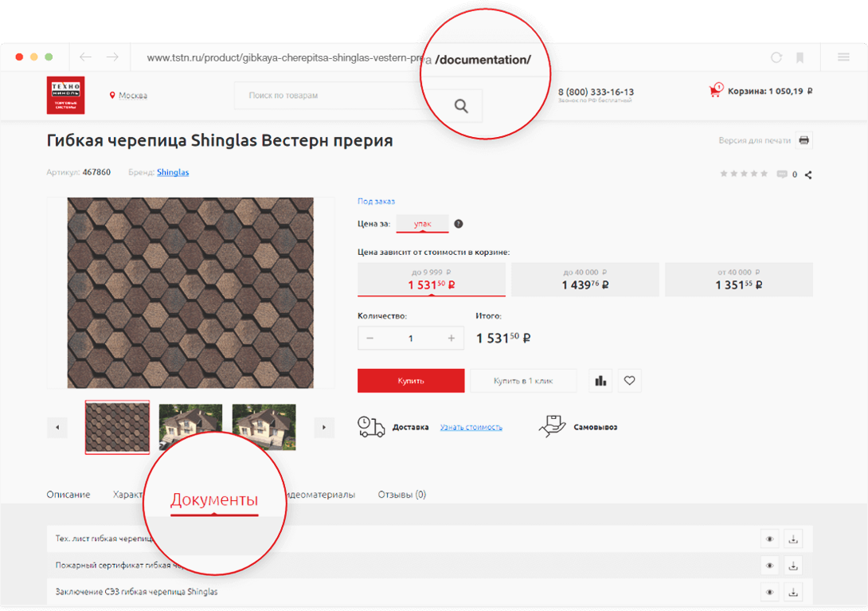This screenshot has height=611, width=868.
Task: Click the delivery truck icon
Action: click(x=371, y=426)
